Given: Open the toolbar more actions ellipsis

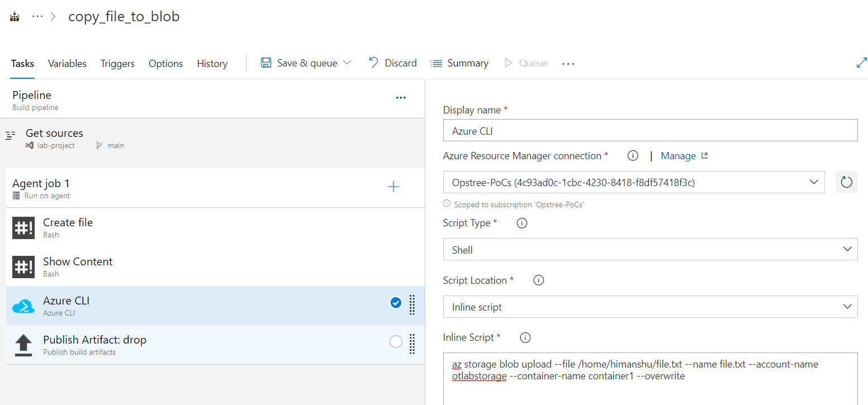Looking at the screenshot, I should [x=568, y=64].
